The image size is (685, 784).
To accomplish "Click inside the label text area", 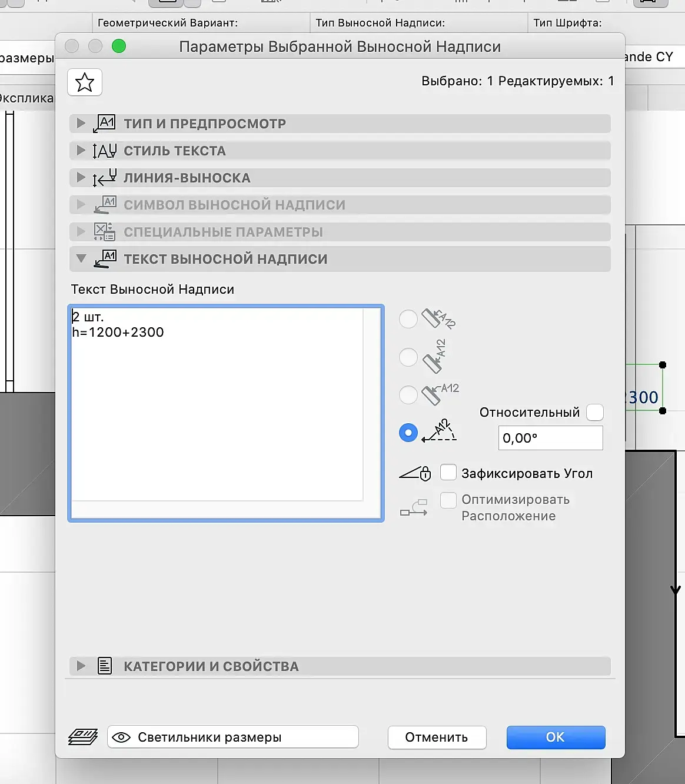I will (x=226, y=413).
